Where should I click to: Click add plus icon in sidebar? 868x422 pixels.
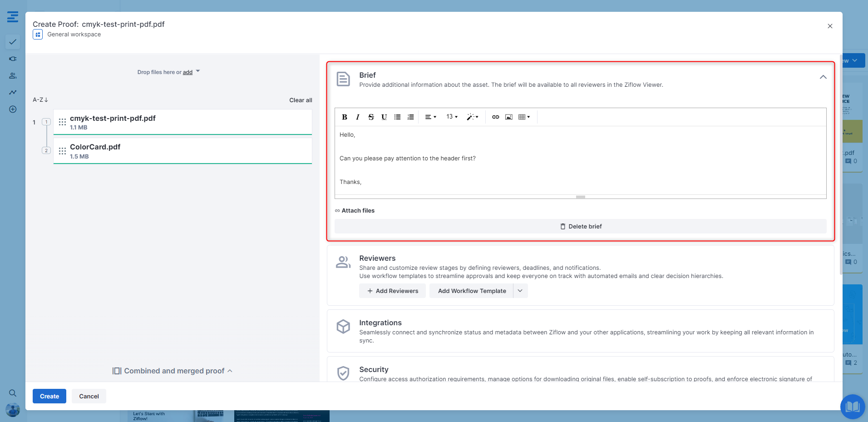point(13,109)
